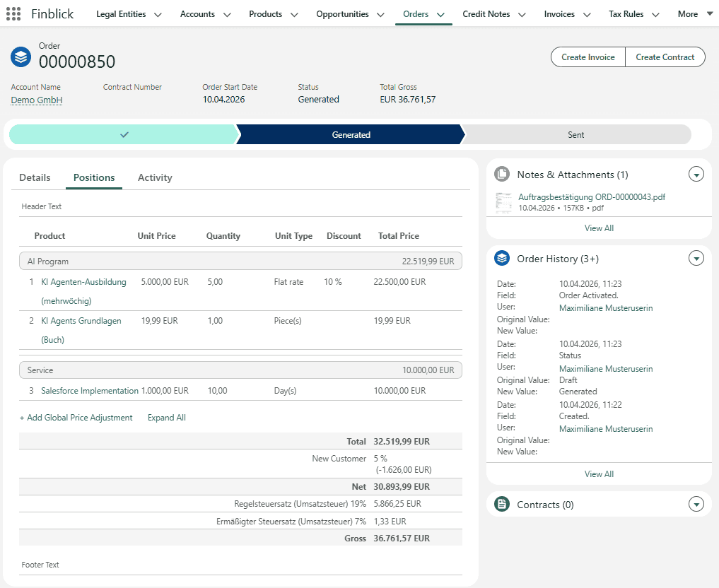Go to the Tax Rules tab
This screenshot has height=588, width=719.
coord(626,13)
